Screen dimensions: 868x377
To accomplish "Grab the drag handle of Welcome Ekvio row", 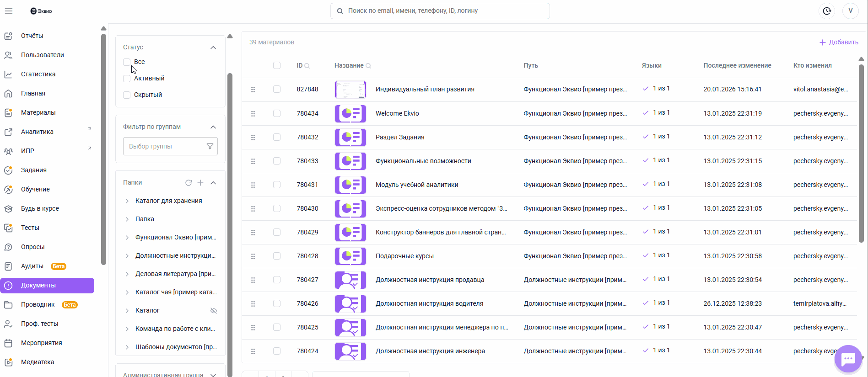I will [x=253, y=113].
